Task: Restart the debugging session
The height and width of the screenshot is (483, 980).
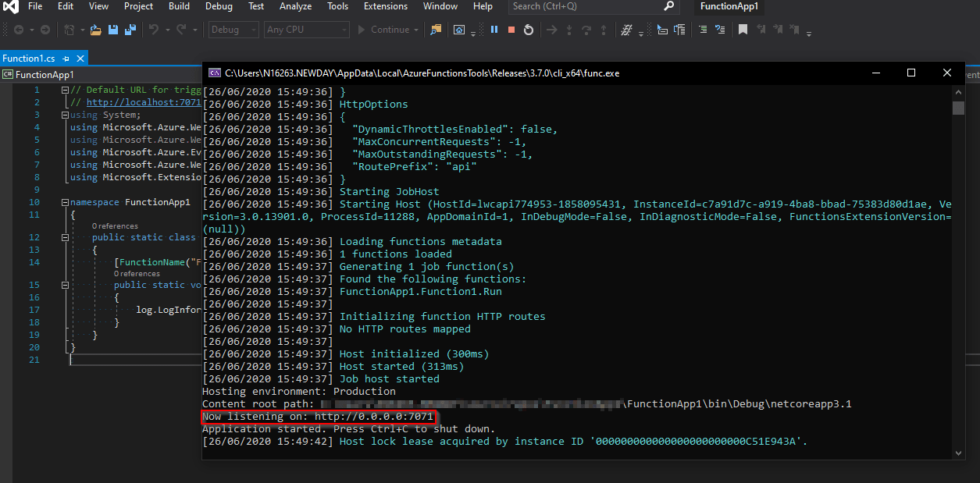Action: pyautogui.click(x=529, y=30)
